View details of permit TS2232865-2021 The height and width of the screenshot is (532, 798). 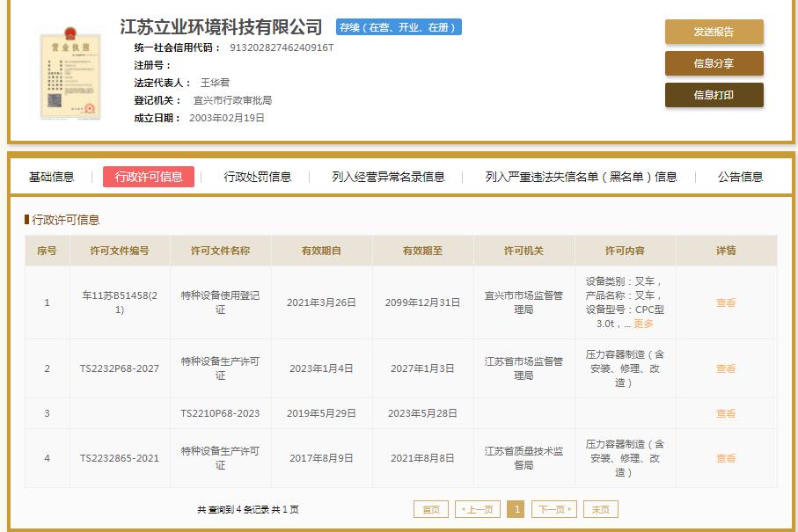726,458
